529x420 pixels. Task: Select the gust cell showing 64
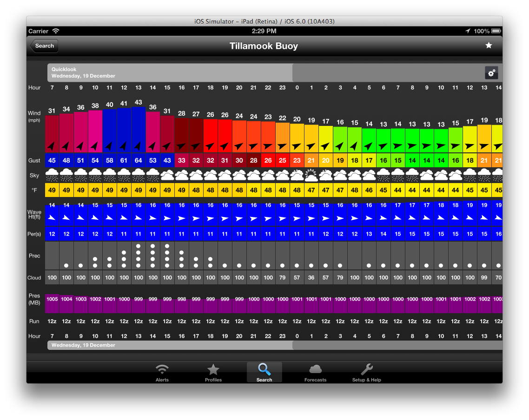tap(139, 160)
